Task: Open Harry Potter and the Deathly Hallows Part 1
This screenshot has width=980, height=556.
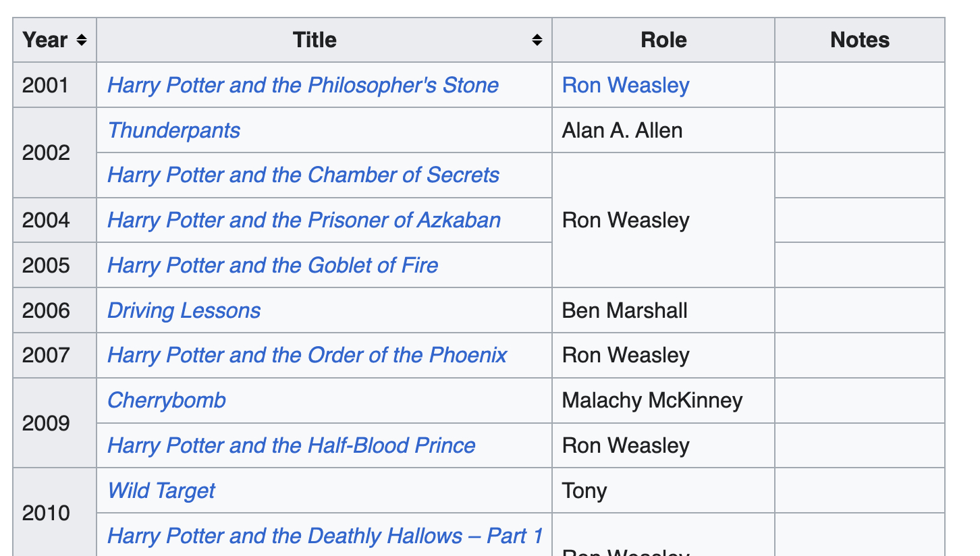Action: [x=325, y=536]
